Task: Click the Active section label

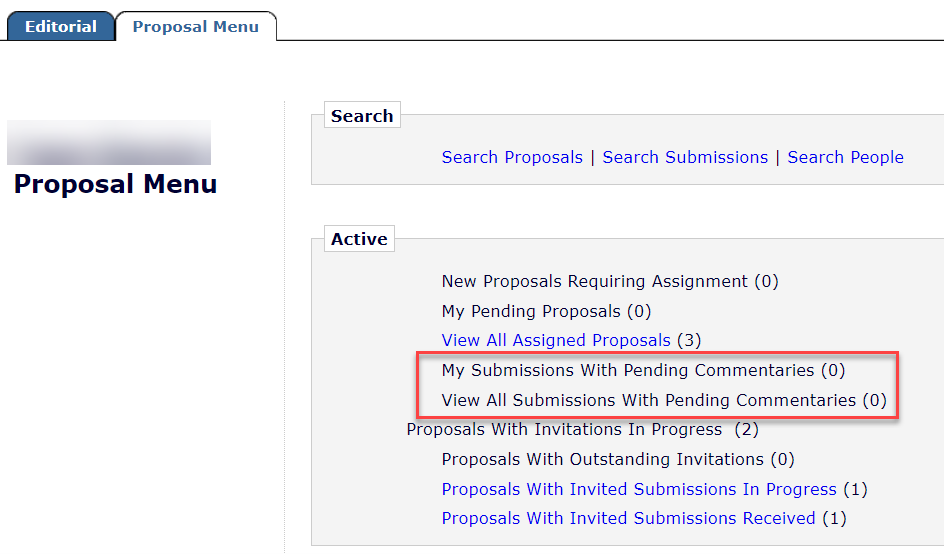Action: pos(359,239)
